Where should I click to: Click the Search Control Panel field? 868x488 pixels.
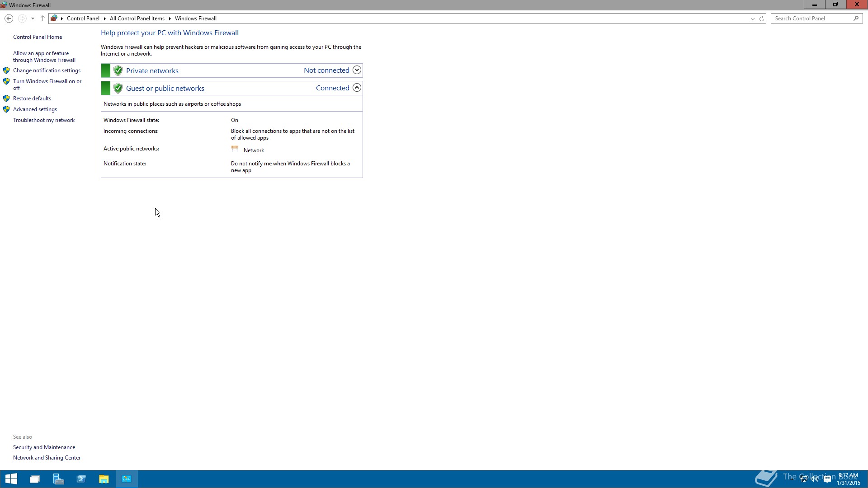(x=811, y=19)
